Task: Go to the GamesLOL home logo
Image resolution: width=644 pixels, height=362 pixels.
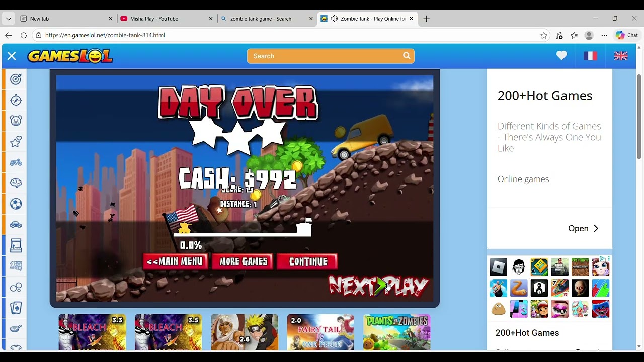Action: (70, 56)
